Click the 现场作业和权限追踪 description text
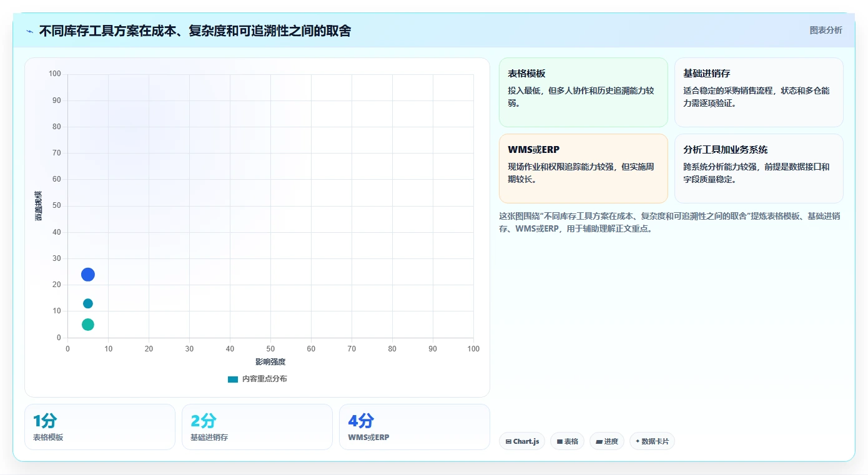The image size is (868, 475). (x=581, y=173)
